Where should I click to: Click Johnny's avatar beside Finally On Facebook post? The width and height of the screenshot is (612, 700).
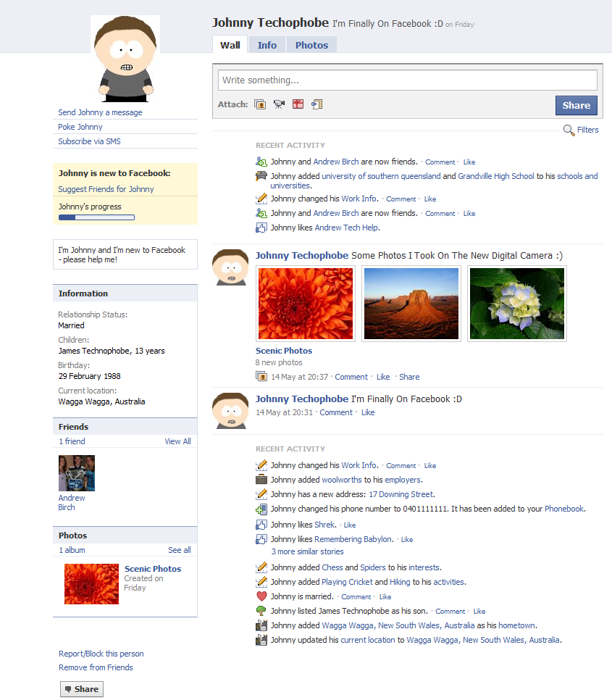pos(230,411)
